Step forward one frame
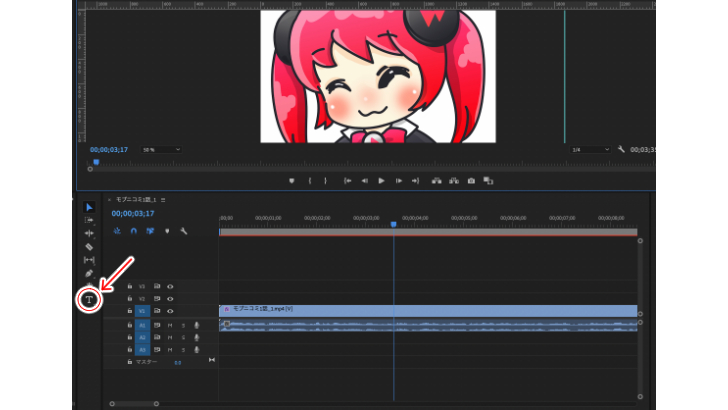728x410 pixels. click(x=398, y=181)
